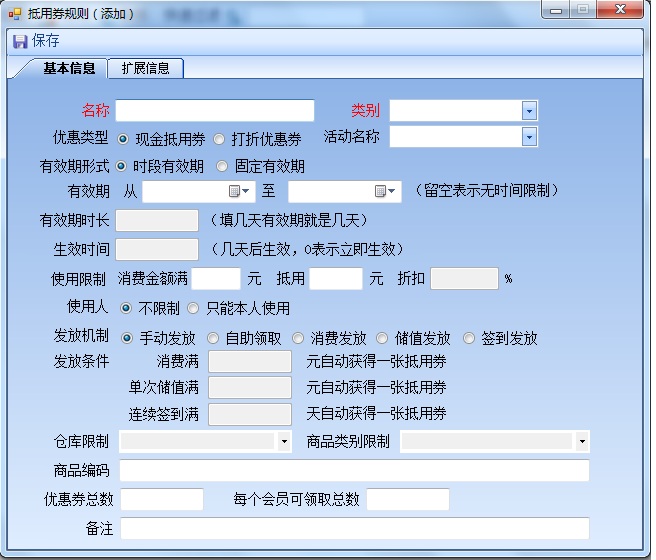Click the （填几天有效期就是几天） hint text
The height and width of the screenshot is (560, 656).
point(290,220)
